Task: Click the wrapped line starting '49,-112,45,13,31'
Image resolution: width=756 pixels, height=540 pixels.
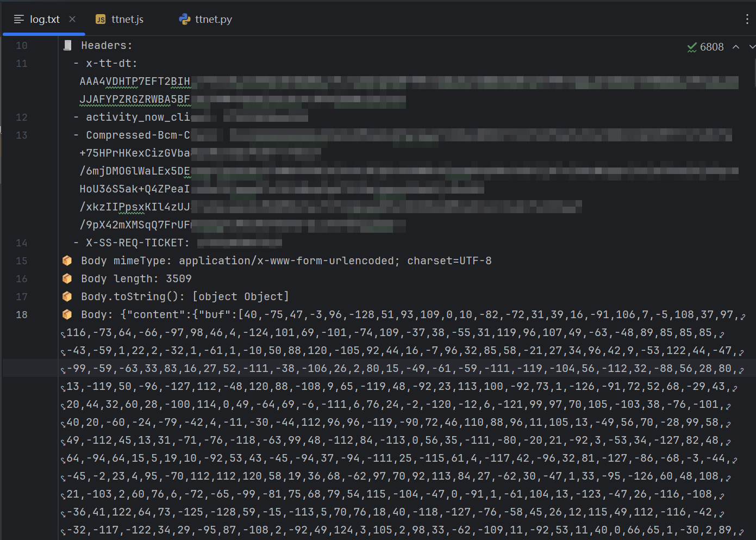Action: (x=397, y=440)
